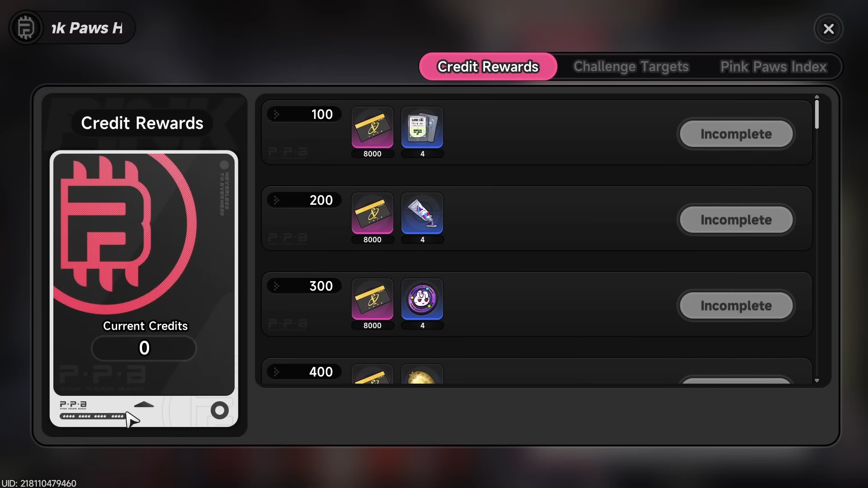Click the Current Credits value field
Screen dimensions: 868x488
pos(144,348)
